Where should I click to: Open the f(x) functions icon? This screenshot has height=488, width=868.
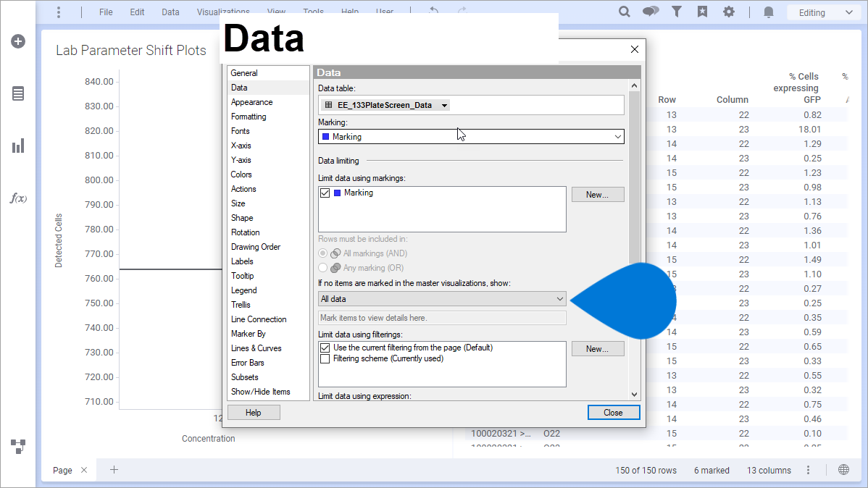[18, 198]
